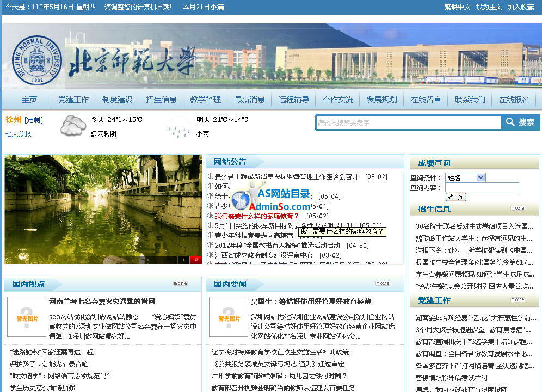Open 湖南安排专项经费1亿元 article
Image resolution: width=542 pixels, height=392 pixels.
[x=476, y=317]
